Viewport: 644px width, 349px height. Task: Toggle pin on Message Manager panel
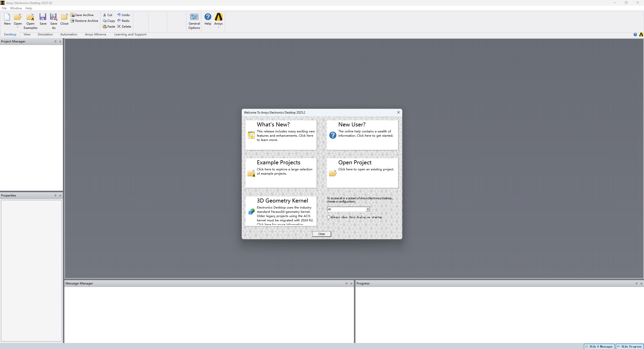(346, 283)
